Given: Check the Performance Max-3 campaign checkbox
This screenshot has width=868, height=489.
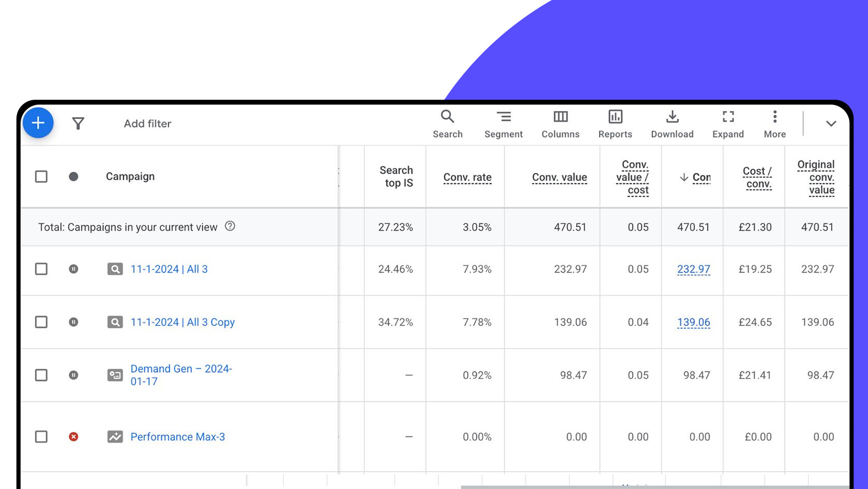Looking at the screenshot, I should tap(41, 437).
